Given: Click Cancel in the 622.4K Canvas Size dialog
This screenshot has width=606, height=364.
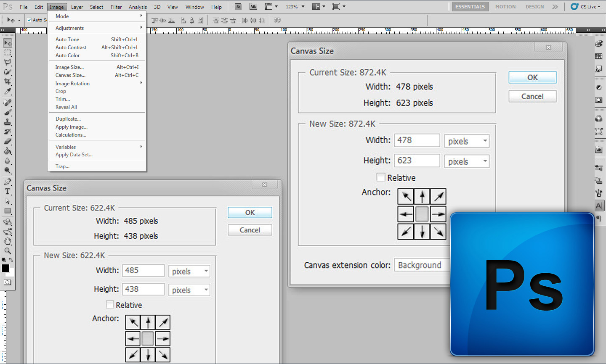Looking at the screenshot, I should click(250, 230).
